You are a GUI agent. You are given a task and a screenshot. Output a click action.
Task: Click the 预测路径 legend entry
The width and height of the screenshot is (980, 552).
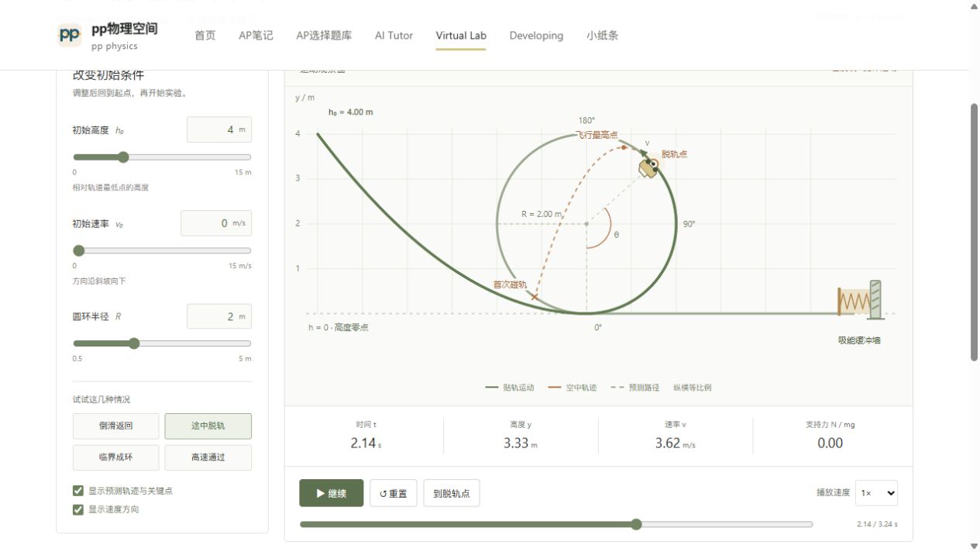[634, 388]
